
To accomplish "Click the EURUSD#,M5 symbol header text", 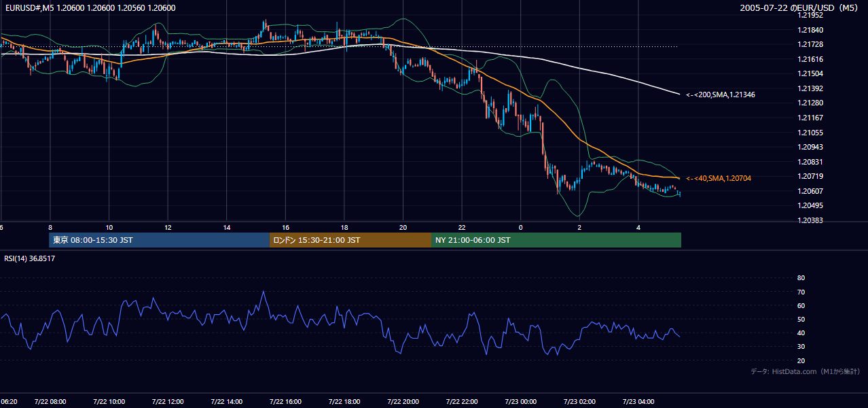I will (x=89, y=8).
